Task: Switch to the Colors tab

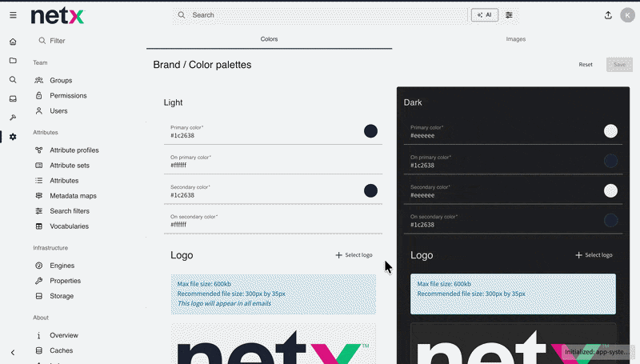Action: click(x=269, y=39)
